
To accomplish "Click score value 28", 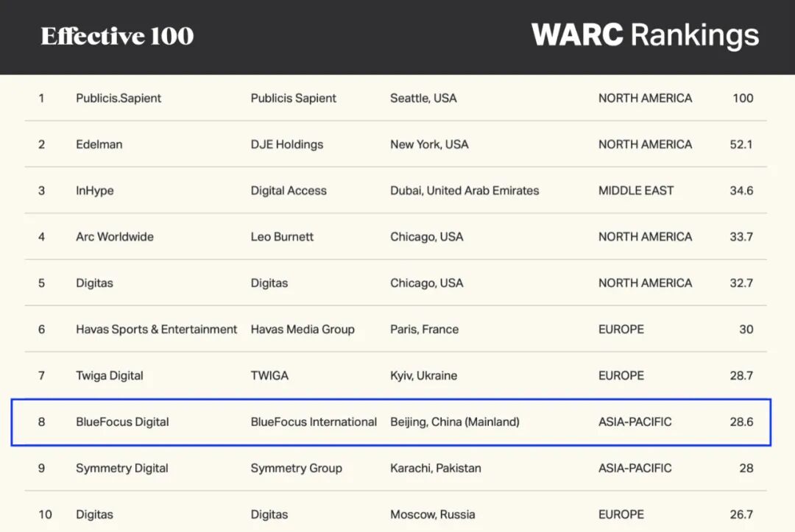I will coord(746,468).
